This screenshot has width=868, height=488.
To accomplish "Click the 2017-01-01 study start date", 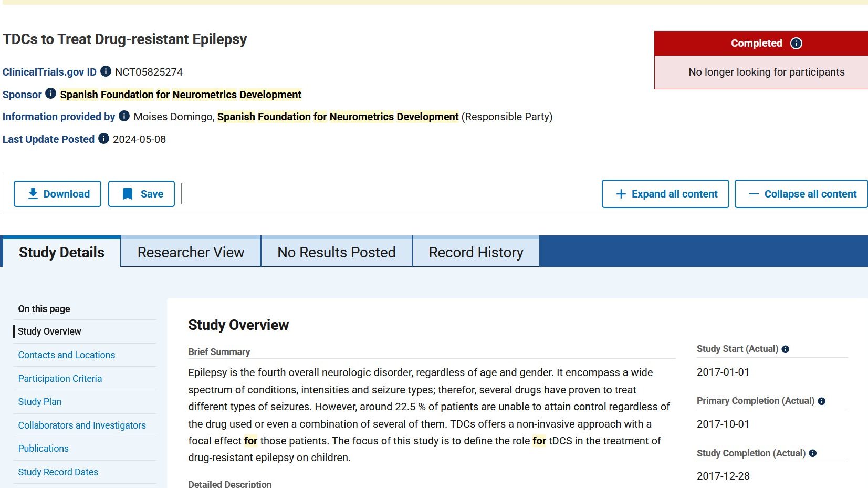I will (x=723, y=372).
